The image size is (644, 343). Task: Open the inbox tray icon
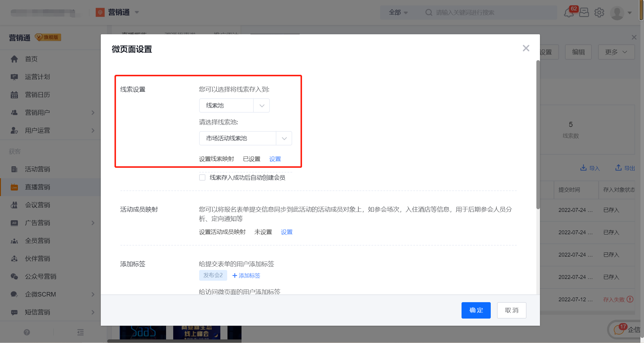point(584,13)
